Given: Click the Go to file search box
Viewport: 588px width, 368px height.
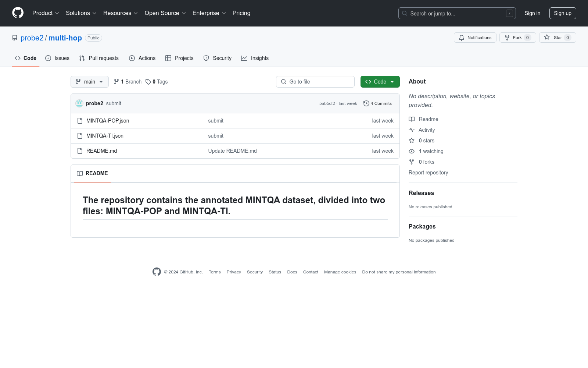Looking at the screenshot, I should pyautogui.click(x=315, y=82).
